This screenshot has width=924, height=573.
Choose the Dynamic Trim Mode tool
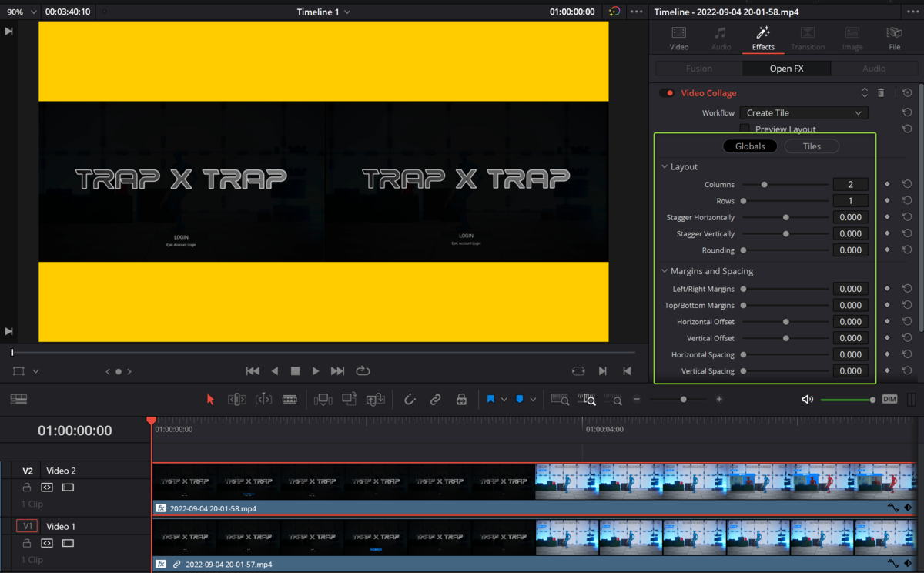click(x=263, y=399)
